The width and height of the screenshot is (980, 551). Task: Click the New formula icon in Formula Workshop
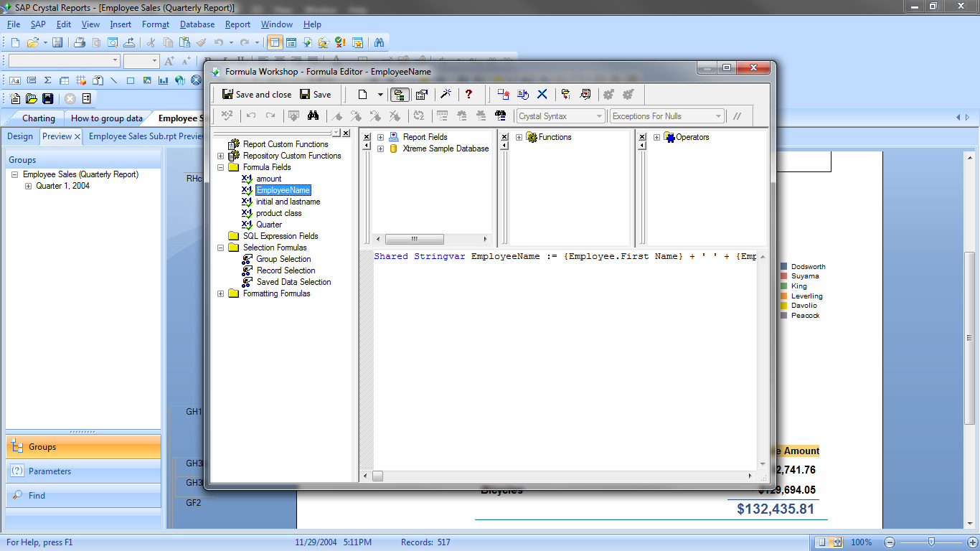pos(363,94)
